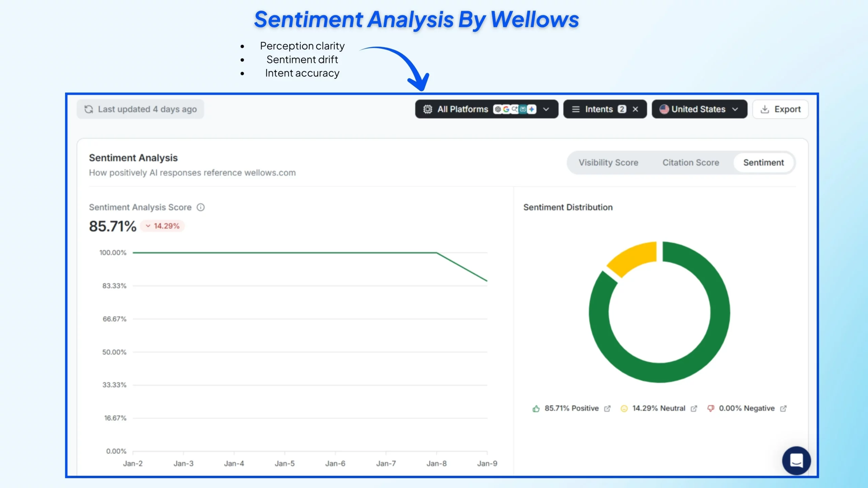This screenshot has height=488, width=868.
Task: Click the 100.00% y-axis label
Action: 113,253
